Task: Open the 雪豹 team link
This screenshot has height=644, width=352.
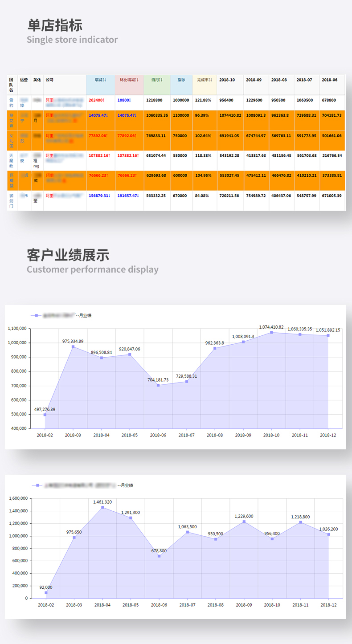Action: [x=11, y=103]
